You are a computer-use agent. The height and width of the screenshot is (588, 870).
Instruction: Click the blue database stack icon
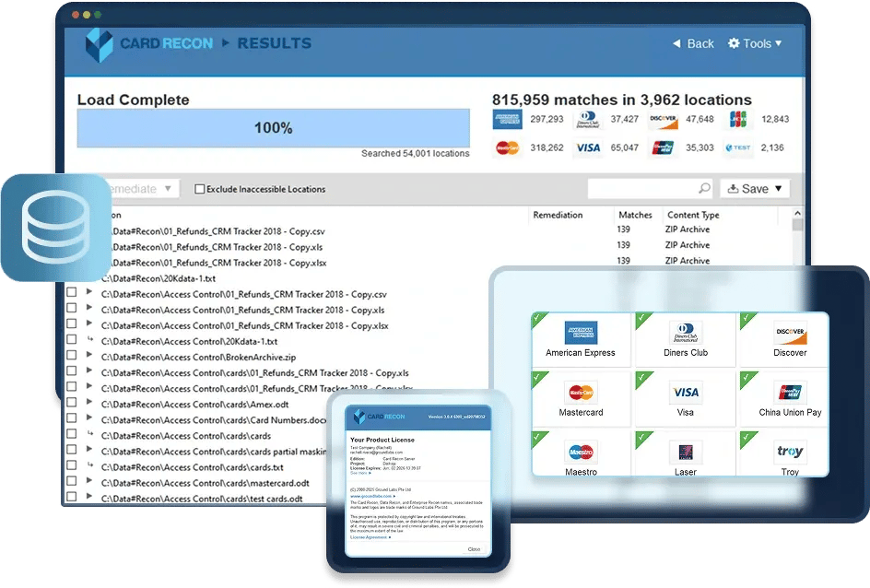[55, 228]
